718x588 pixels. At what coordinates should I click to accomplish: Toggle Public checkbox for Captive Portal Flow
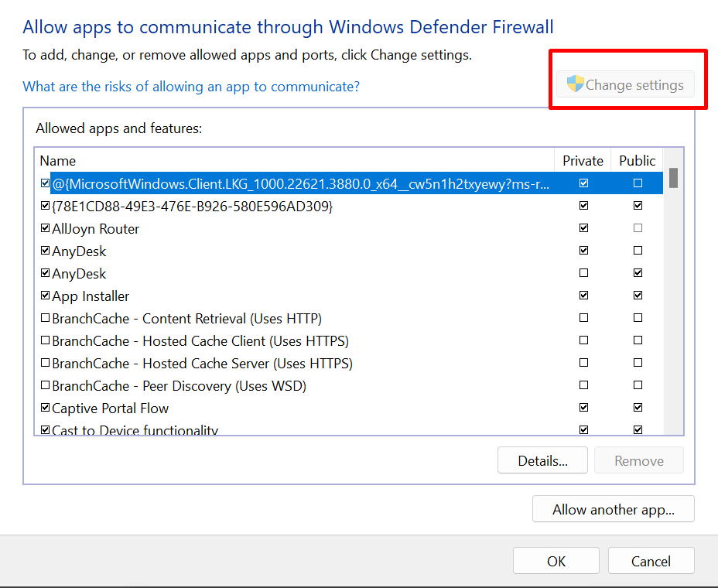[638, 408]
